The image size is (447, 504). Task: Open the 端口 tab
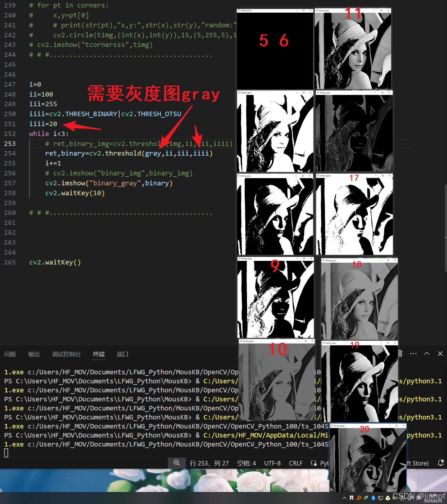point(123,354)
